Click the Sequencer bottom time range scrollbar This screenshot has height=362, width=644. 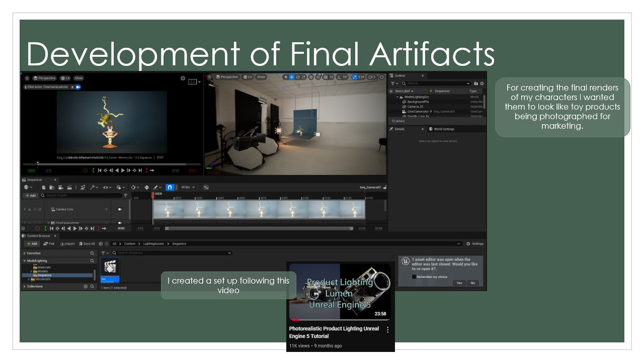click(259, 228)
